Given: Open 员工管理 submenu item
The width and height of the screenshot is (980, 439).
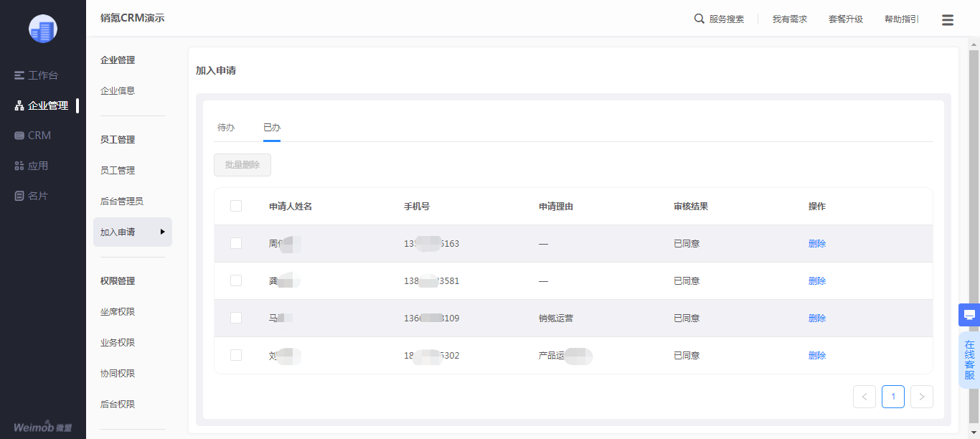Looking at the screenshot, I should [118, 171].
